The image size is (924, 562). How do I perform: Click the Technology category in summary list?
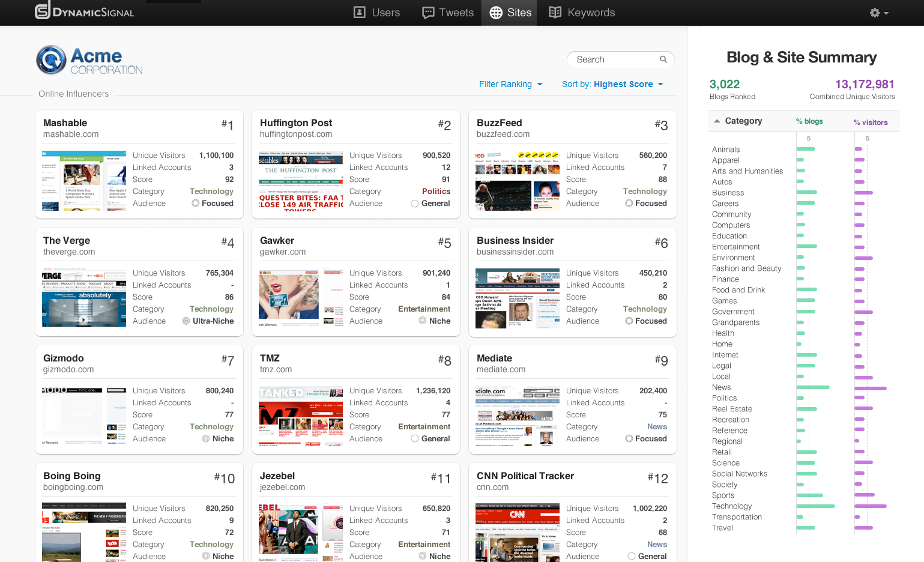[731, 506]
